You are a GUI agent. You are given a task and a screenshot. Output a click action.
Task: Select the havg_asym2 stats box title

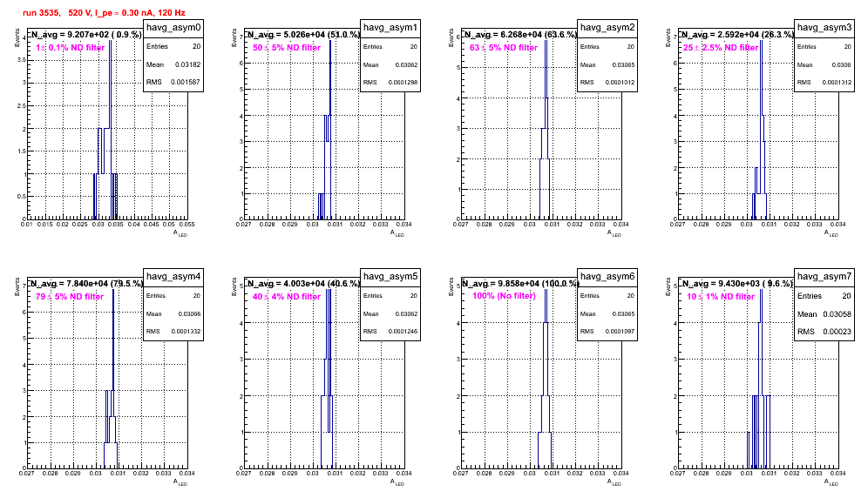click(x=607, y=28)
